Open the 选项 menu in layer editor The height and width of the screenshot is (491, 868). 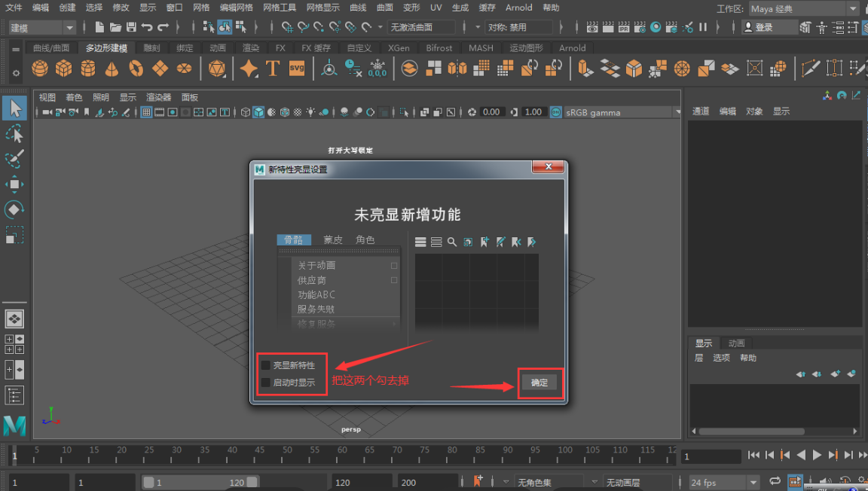pos(721,358)
